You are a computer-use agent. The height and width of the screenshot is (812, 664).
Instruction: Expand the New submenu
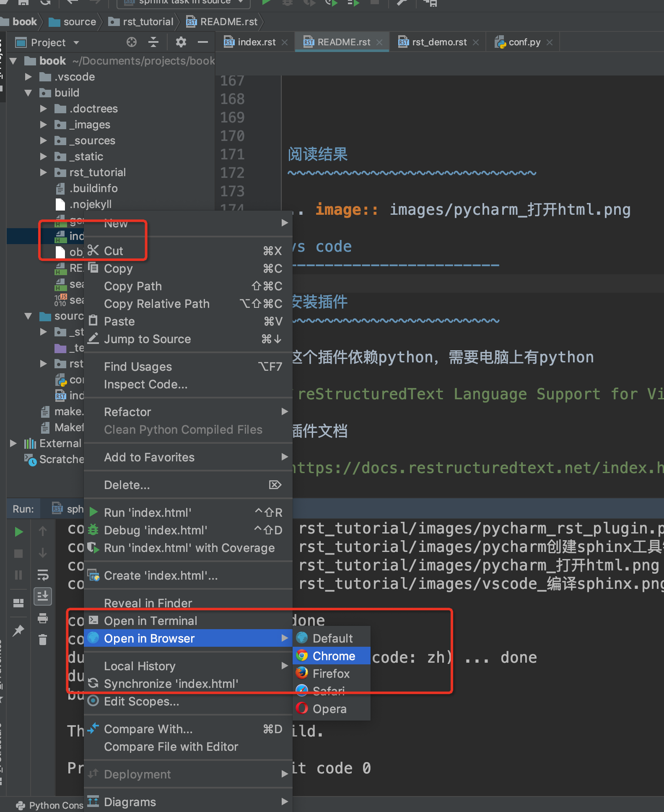(x=188, y=223)
